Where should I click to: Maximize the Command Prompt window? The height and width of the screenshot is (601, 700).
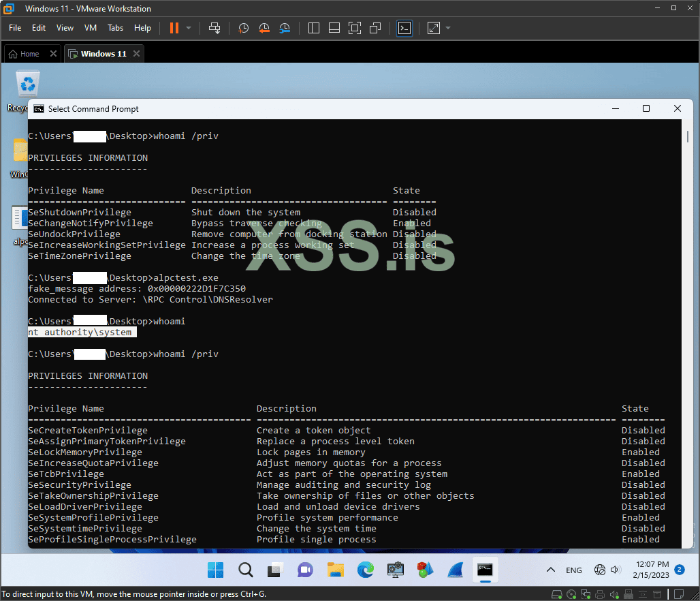click(x=646, y=108)
